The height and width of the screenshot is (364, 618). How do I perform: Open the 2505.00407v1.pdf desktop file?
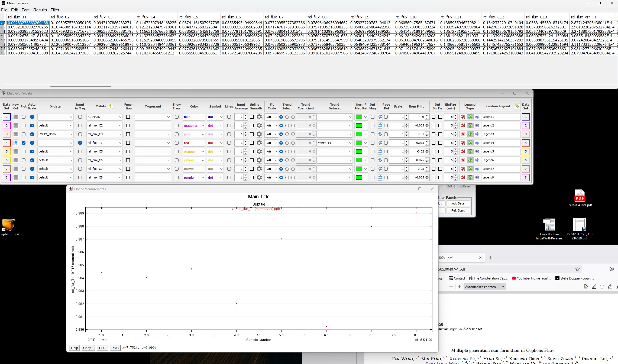(580, 198)
